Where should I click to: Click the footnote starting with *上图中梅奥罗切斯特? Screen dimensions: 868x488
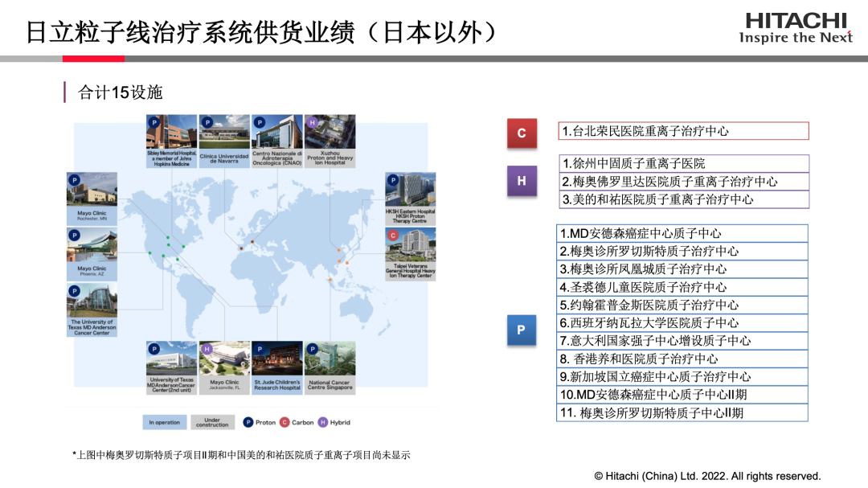[241, 455]
